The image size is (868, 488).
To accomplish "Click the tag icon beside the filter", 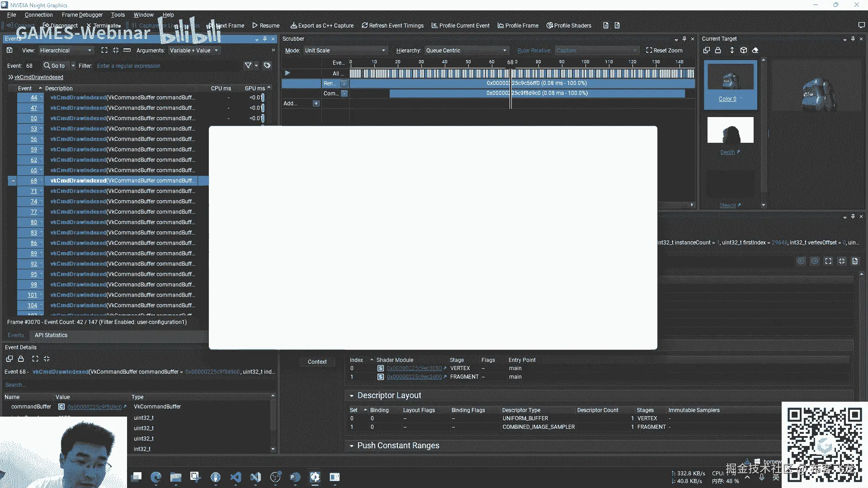I will [267, 66].
